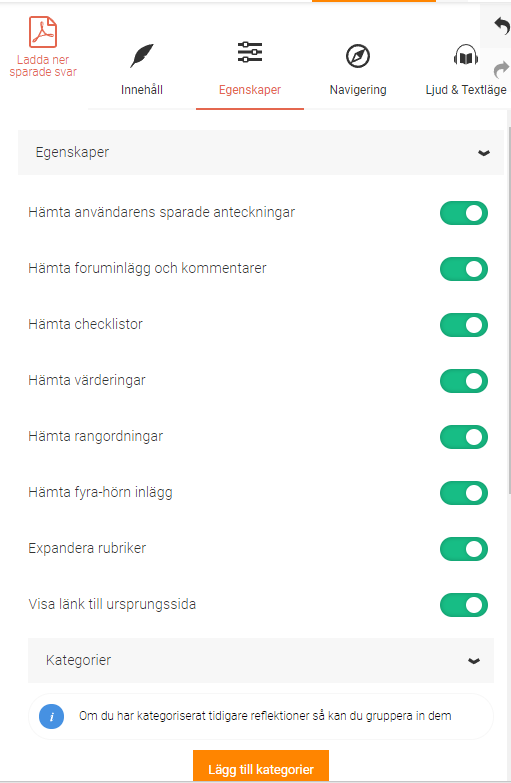Click the Ljud & Textläge headphones icon
The width and height of the screenshot is (511, 783).
point(466,56)
